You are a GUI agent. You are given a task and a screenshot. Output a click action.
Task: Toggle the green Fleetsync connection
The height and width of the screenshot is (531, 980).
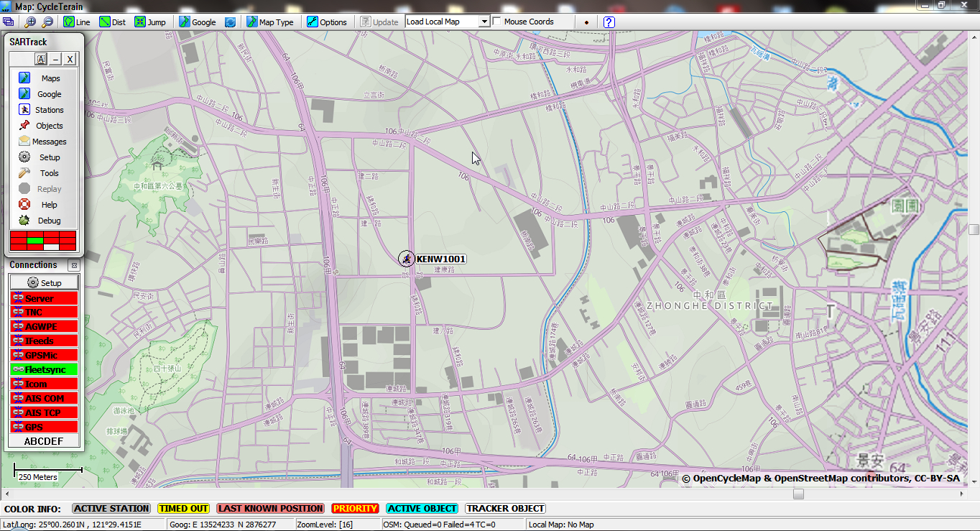[x=45, y=369]
